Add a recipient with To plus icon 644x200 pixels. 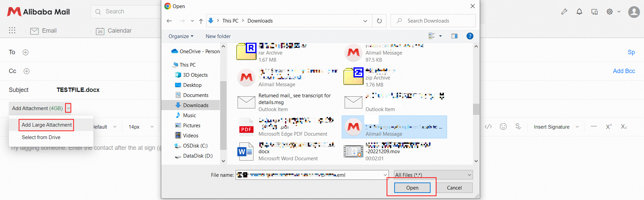[x=26, y=52]
